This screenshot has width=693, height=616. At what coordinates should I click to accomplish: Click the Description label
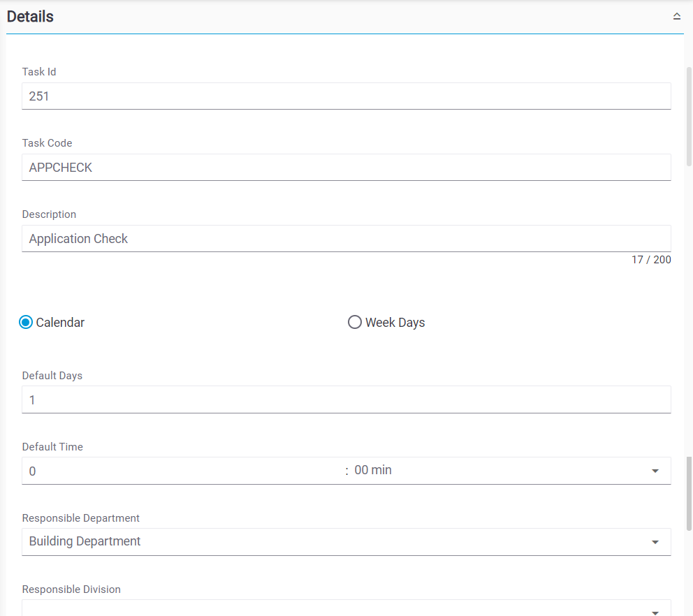tap(49, 214)
